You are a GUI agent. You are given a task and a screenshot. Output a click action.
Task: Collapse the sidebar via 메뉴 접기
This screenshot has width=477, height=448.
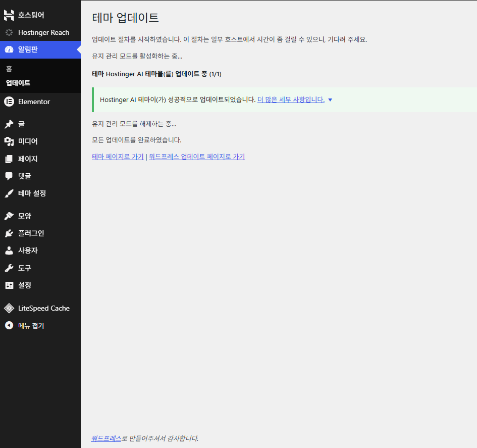[40, 325]
